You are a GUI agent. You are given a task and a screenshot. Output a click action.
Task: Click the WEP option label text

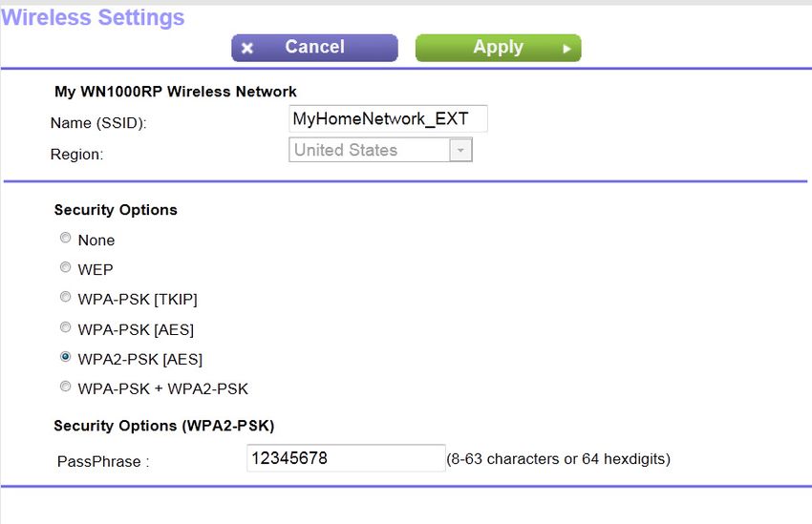[x=96, y=269]
